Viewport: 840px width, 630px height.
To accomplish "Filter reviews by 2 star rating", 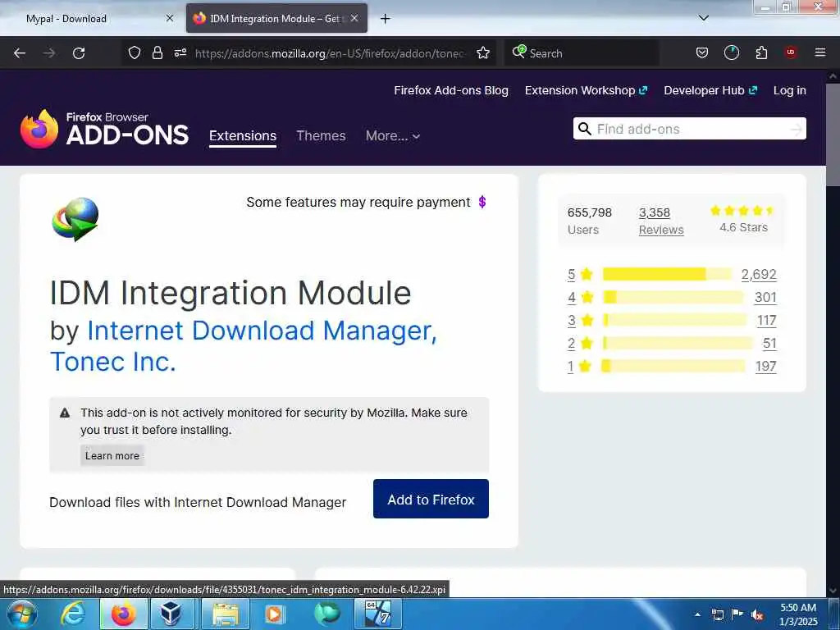I will (580, 344).
